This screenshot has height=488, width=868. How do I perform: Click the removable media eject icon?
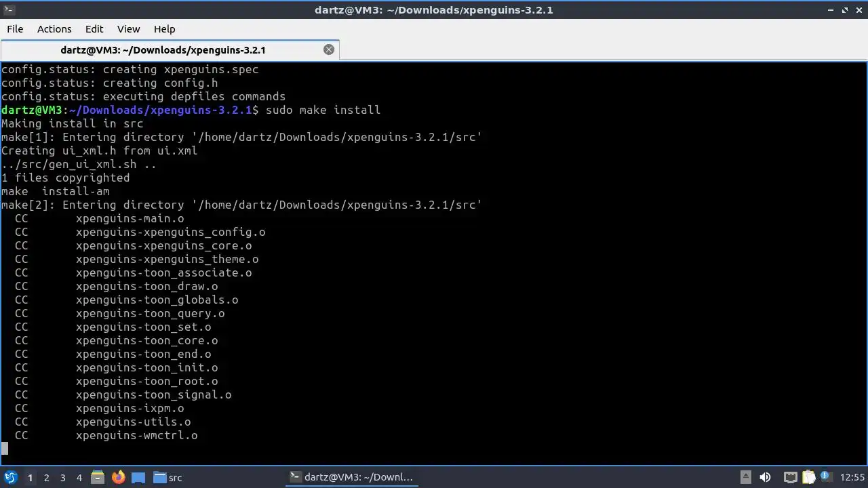[745, 477]
